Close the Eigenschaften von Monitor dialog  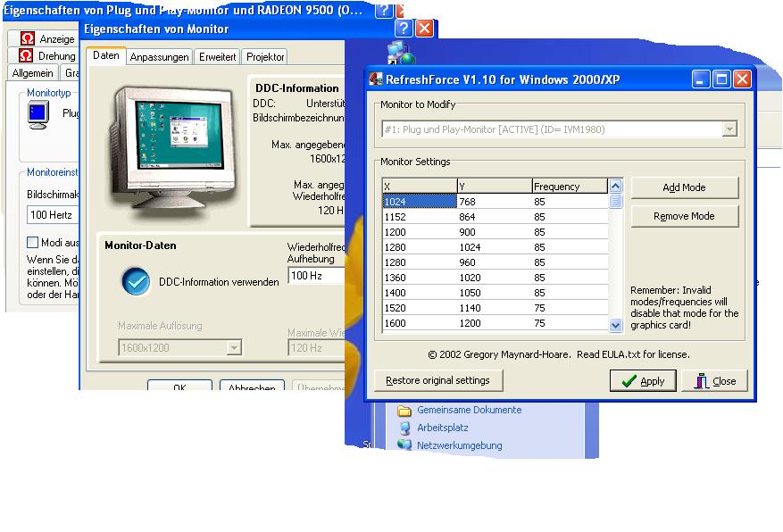[x=424, y=28]
